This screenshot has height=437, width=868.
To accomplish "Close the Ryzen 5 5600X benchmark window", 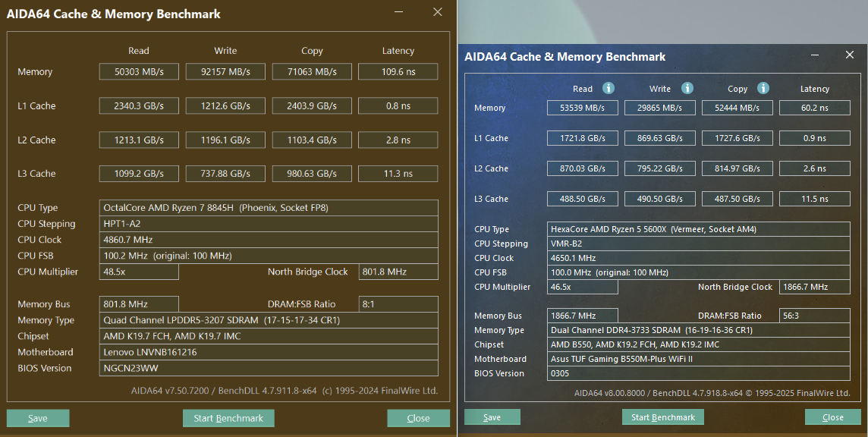I will [x=850, y=55].
